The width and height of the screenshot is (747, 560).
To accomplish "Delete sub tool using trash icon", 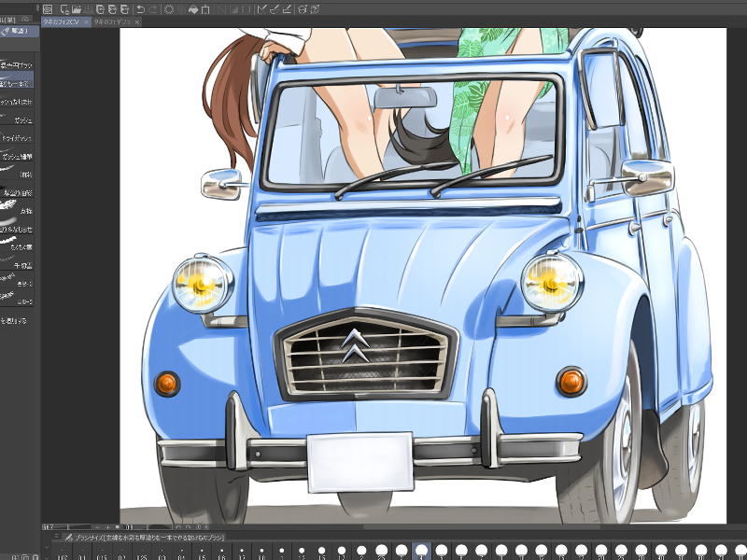I will pyautogui.click(x=35, y=557).
